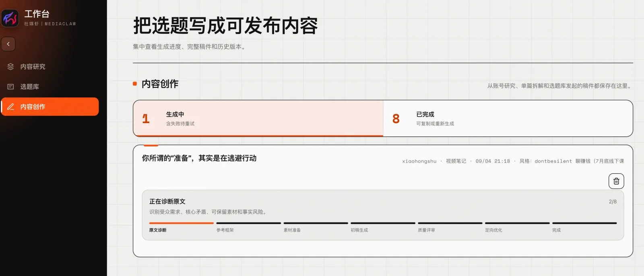Viewport: 644px width, 276px height.
Task: Click the 2/8 progress counter
Action: coord(613,202)
